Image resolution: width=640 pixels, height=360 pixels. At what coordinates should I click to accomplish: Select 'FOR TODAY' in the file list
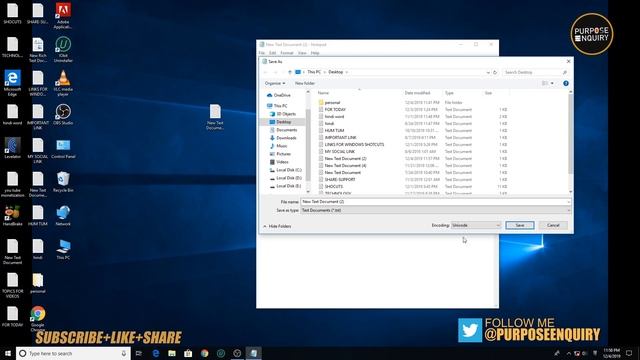point(335,110)
